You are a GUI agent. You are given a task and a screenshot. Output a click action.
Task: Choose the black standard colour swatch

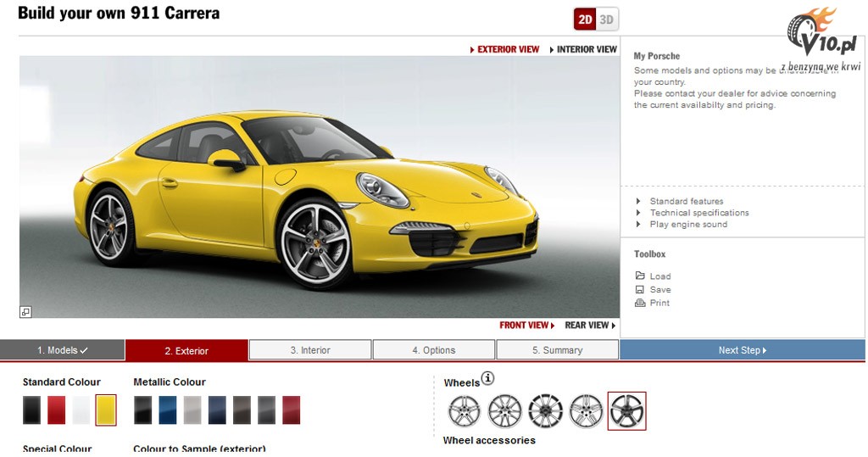pos(31,410)
